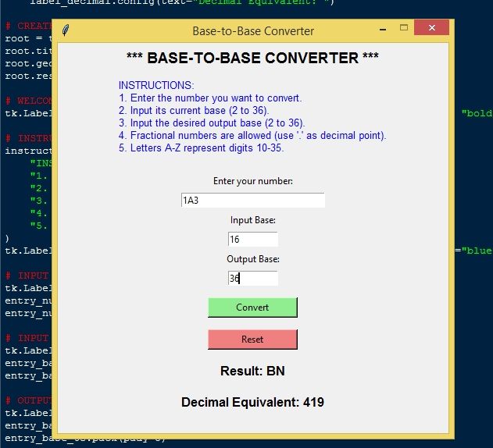Click the 'Enter your number:' label
This screenshot has width=493, height=448.
click(x=252, y=181)
